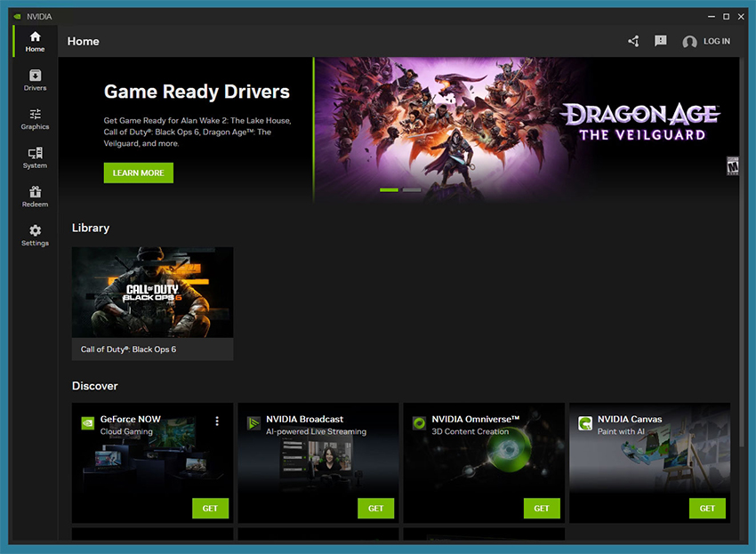Select the second banner carousel indicator
The image size is (756, 554).
point(412,190)
